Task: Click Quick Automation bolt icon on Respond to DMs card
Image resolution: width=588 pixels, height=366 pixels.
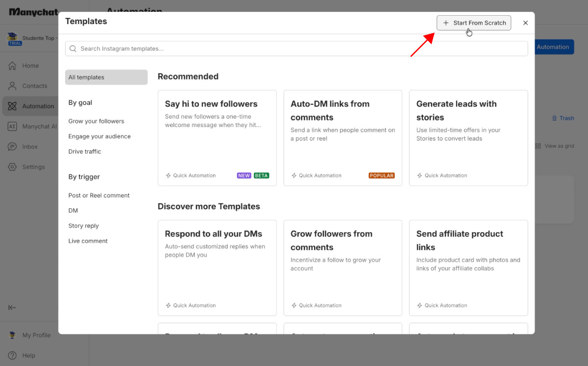Action: coord(169,305)
